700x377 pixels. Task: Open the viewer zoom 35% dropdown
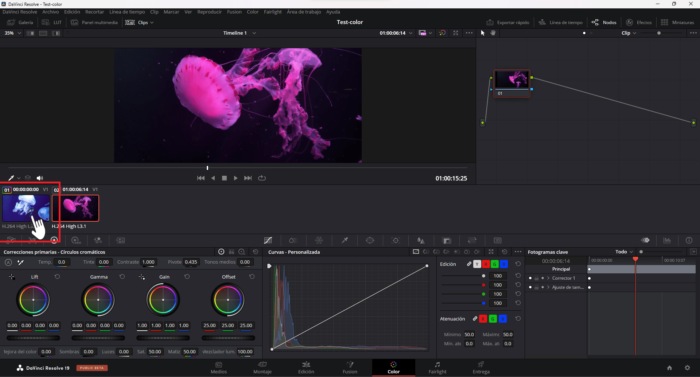click(x=12, y=33)
